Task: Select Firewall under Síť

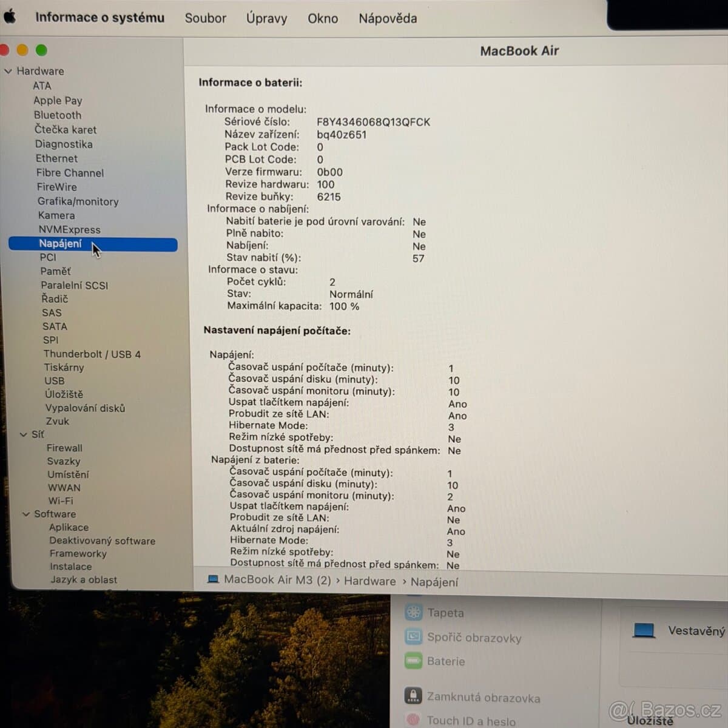Action: click(x=64, y=448)
